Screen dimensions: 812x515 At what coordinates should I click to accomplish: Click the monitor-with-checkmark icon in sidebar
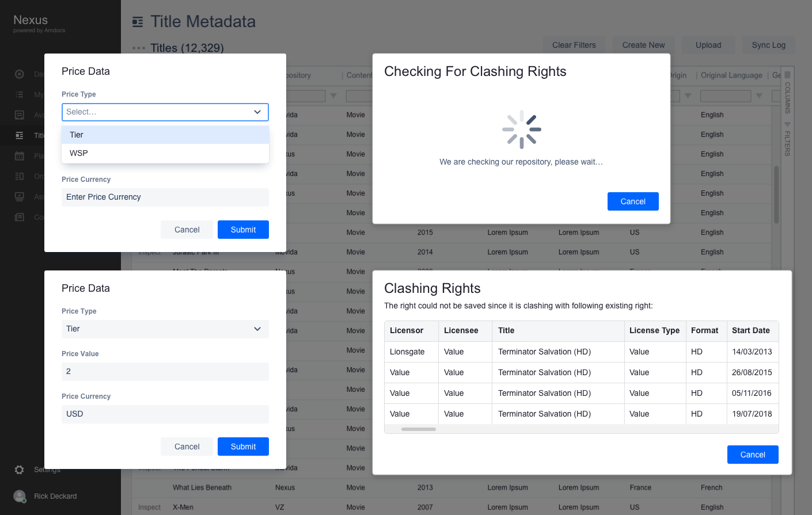click(x=20, y=197)
